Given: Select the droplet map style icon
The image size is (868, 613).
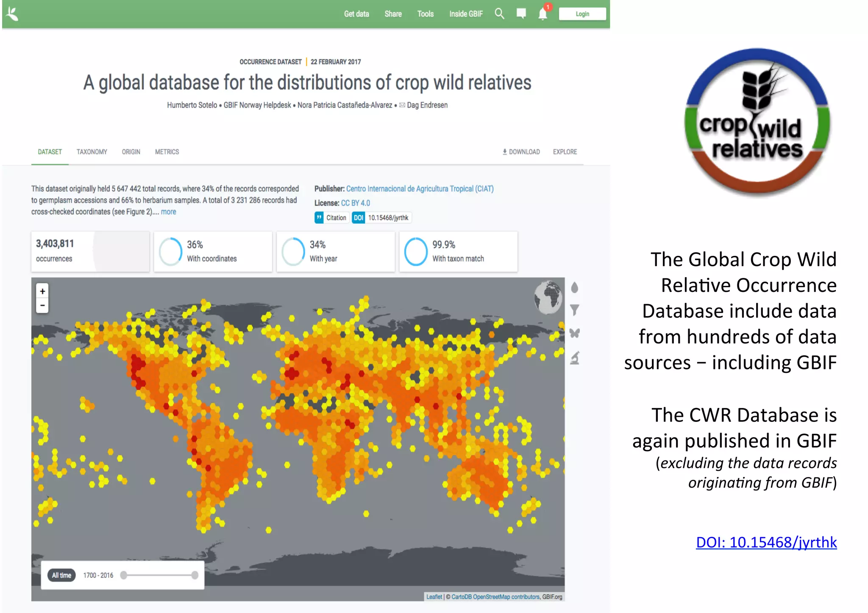Looking at the screenshot, I should [574, 288].
